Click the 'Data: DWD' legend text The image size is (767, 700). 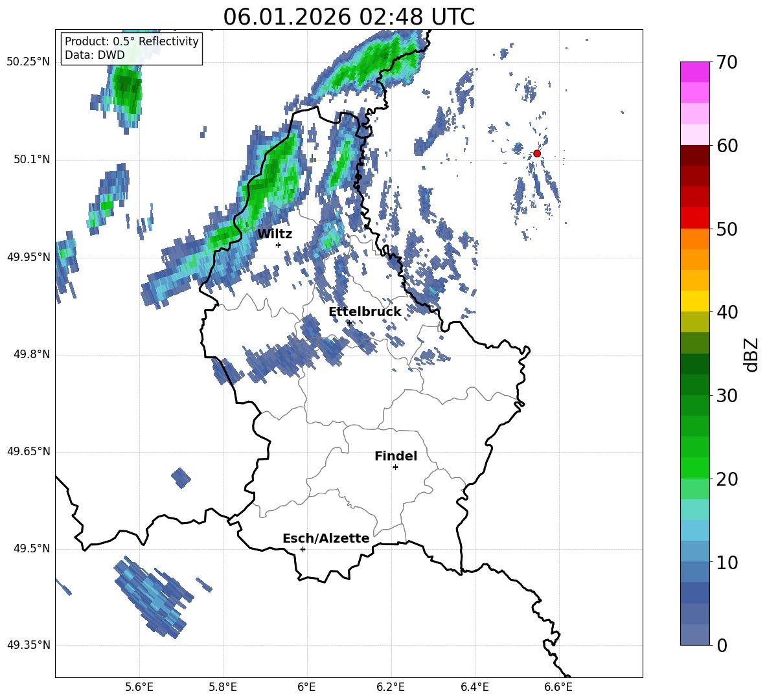(95, 55)
